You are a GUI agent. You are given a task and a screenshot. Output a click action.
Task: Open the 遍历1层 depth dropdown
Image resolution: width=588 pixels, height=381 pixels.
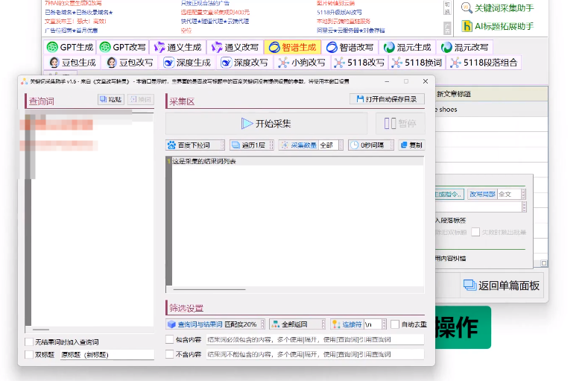point(252,145)
